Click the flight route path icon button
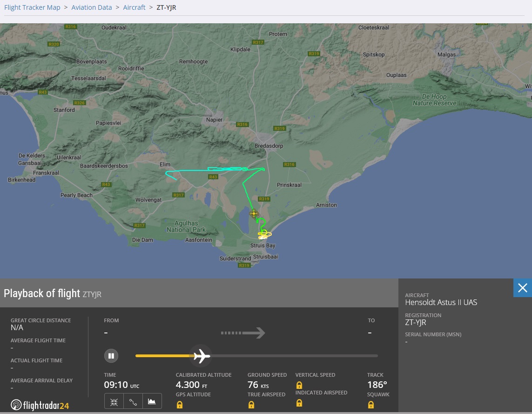This screenshot has height=414, width=532. point(133,402)
